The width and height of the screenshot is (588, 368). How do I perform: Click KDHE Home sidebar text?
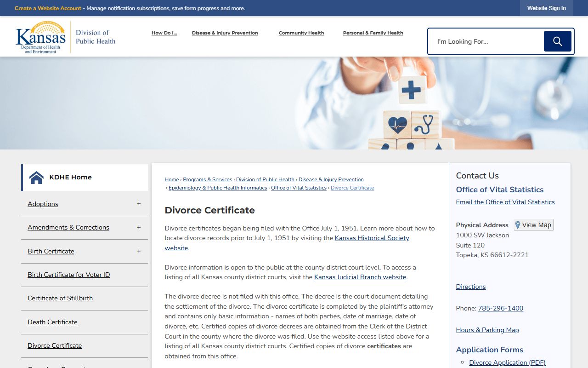point(70,177)
